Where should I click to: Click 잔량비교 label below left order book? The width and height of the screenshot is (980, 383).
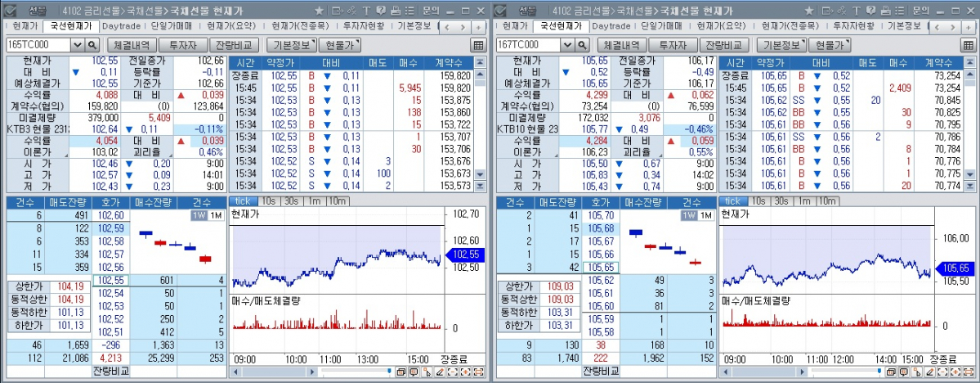[110, 371]
